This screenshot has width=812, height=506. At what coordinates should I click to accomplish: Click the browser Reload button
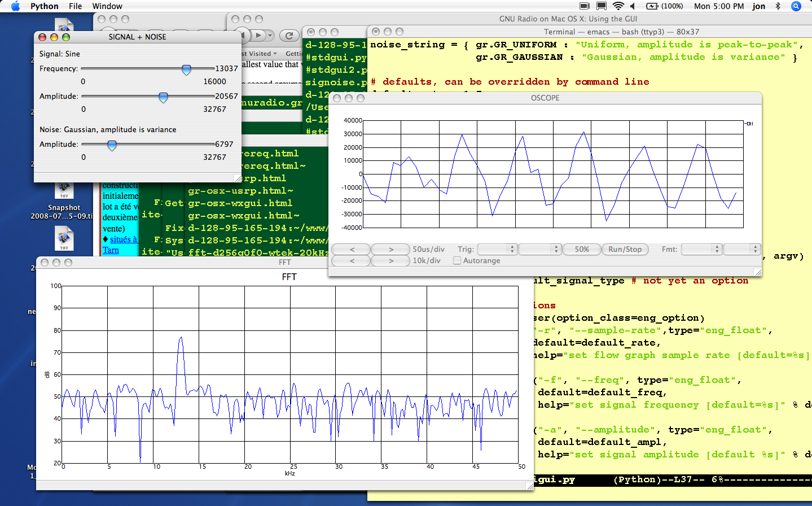[289, 36]
